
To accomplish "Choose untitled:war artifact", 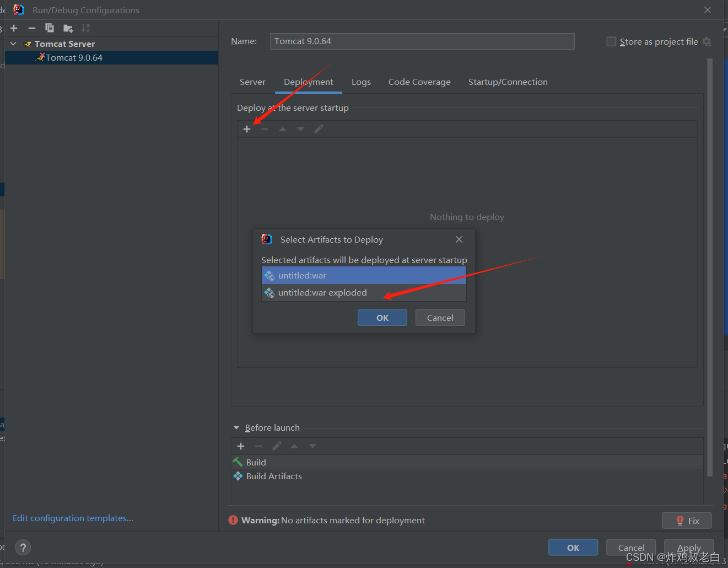I will tap(364, 276).
